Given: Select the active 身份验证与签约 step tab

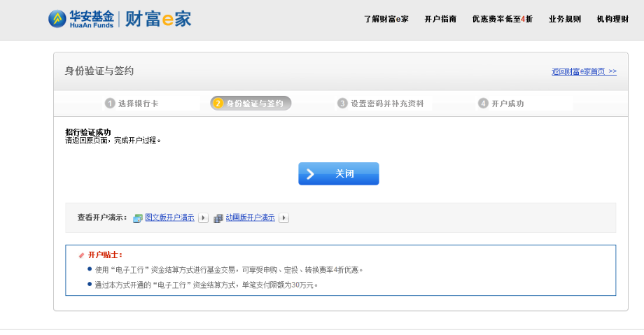Looking at the screenshot, I should 251,104.
